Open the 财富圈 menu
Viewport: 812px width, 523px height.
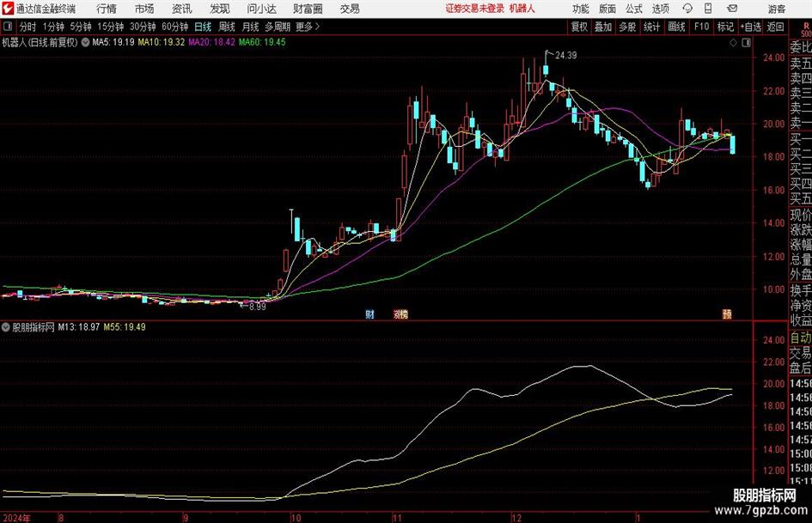point(308,9)
